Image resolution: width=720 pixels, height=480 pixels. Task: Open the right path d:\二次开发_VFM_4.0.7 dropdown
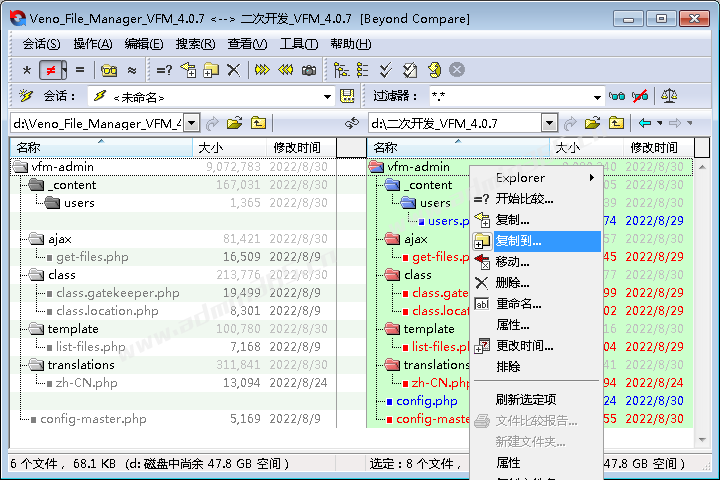coord(549,123)
